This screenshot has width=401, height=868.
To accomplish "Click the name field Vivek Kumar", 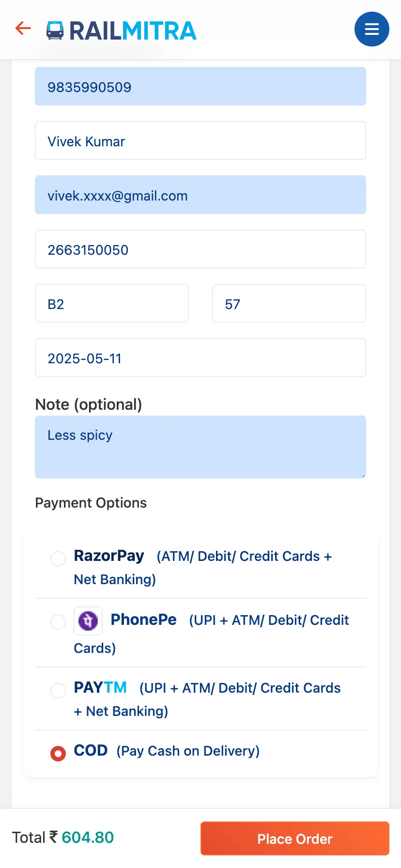I will 200,140.
